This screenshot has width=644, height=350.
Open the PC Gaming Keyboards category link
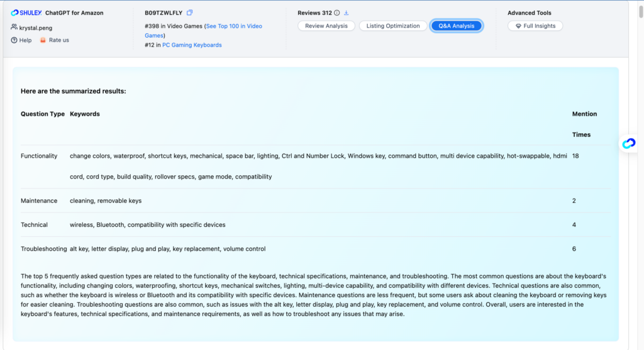(x=192, y=45)
